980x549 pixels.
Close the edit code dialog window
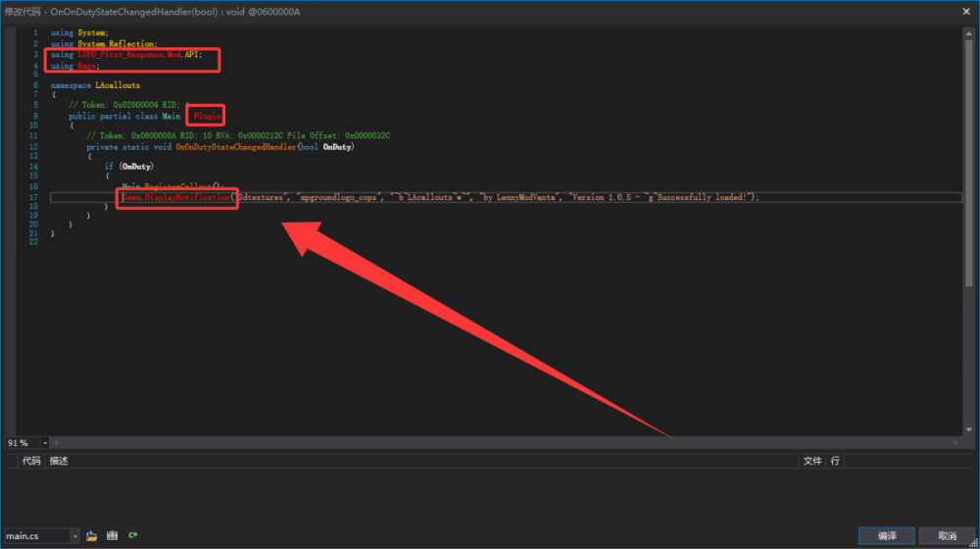click(x=966, y=11)
